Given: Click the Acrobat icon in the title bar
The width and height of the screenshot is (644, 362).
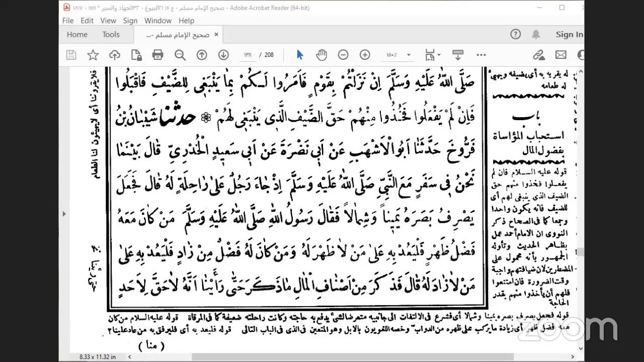Looking at the screenshot, I should [x=67, y=8].
